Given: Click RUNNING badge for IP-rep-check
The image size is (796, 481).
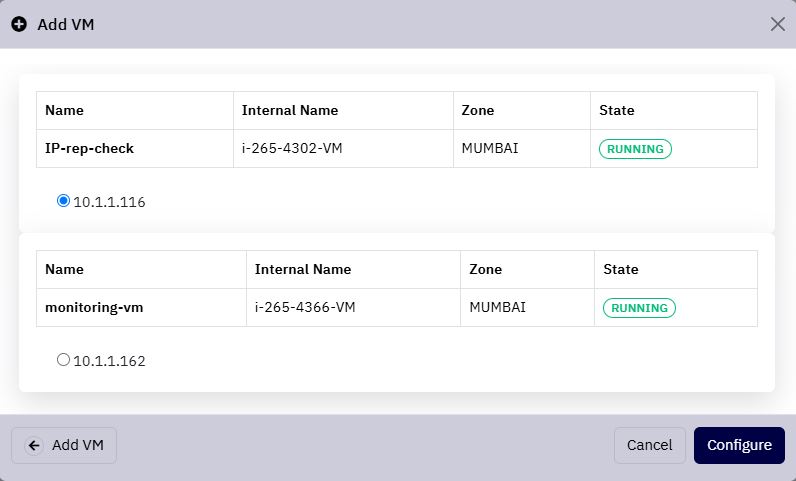Looking at the screenshot, I should pyautogui.click(x=635, y=149).
